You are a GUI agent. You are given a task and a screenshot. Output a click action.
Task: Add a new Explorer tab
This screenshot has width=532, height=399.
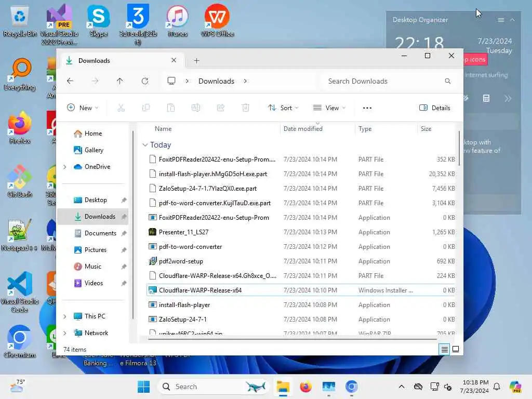pos(196,61)
